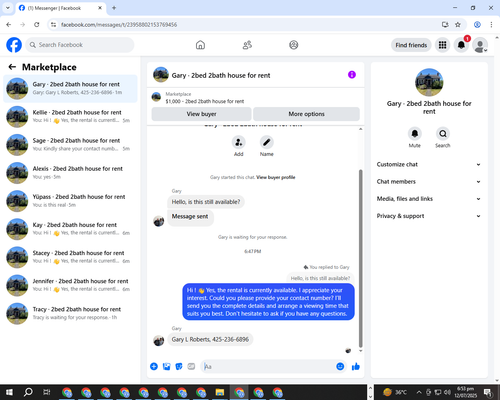Screen dimensions: 500x400
Task: Choose a sticker in composer
Action: click(x=179, y=367)
